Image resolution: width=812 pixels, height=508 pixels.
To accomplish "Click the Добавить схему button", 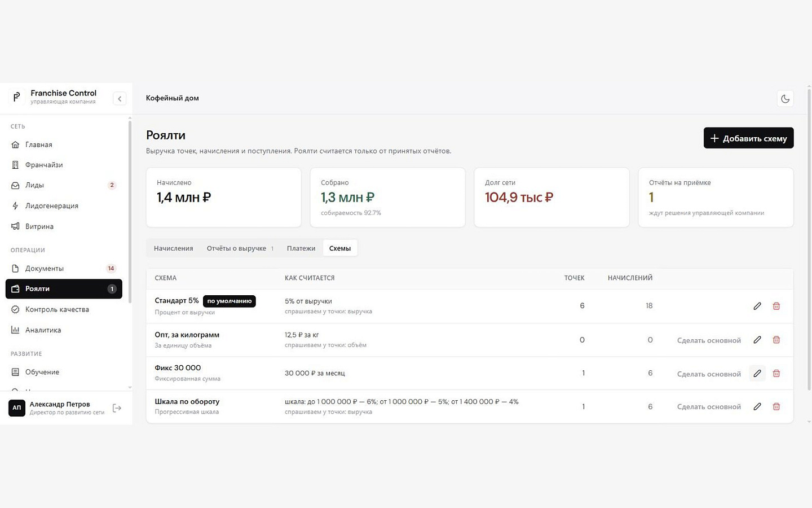I will (748, 138).
